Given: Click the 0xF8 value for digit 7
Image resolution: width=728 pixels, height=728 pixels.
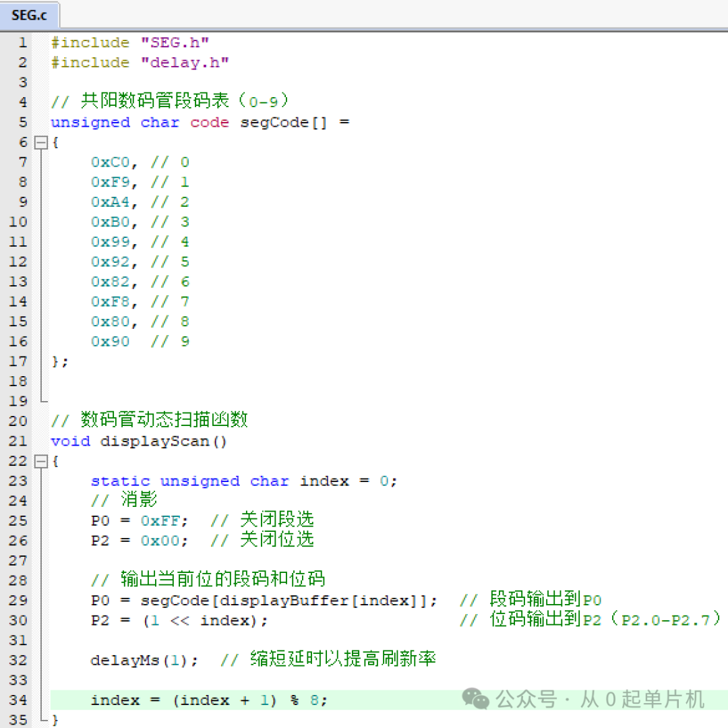Looking at the screenshot, I should click(x=111, y=302).
